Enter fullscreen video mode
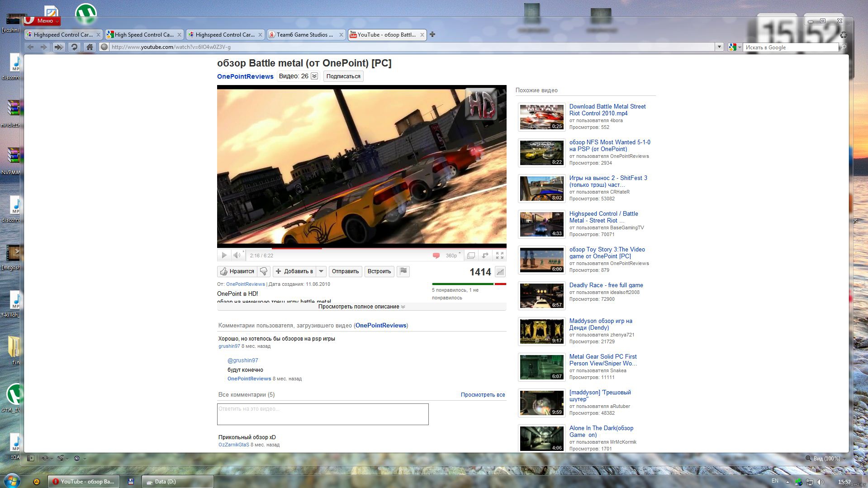This screenshot has height=488, width=868. point(500,256)
